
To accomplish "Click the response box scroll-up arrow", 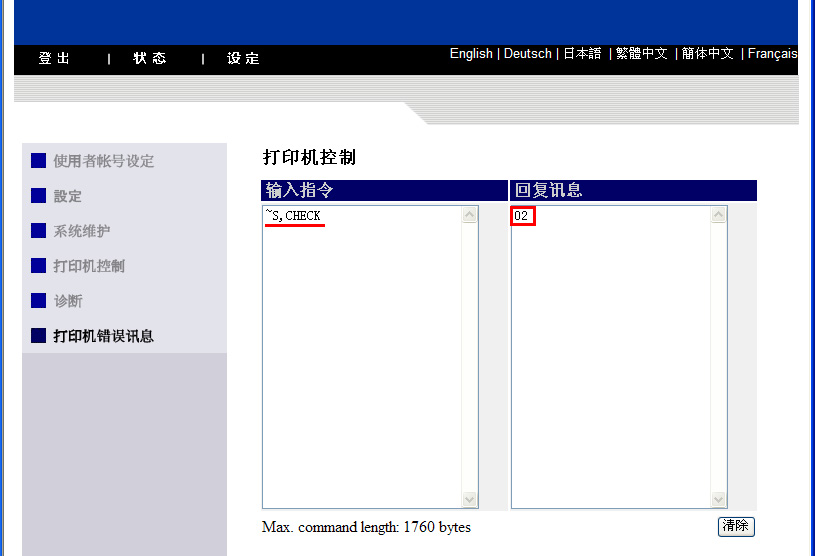I will point(718,215).
